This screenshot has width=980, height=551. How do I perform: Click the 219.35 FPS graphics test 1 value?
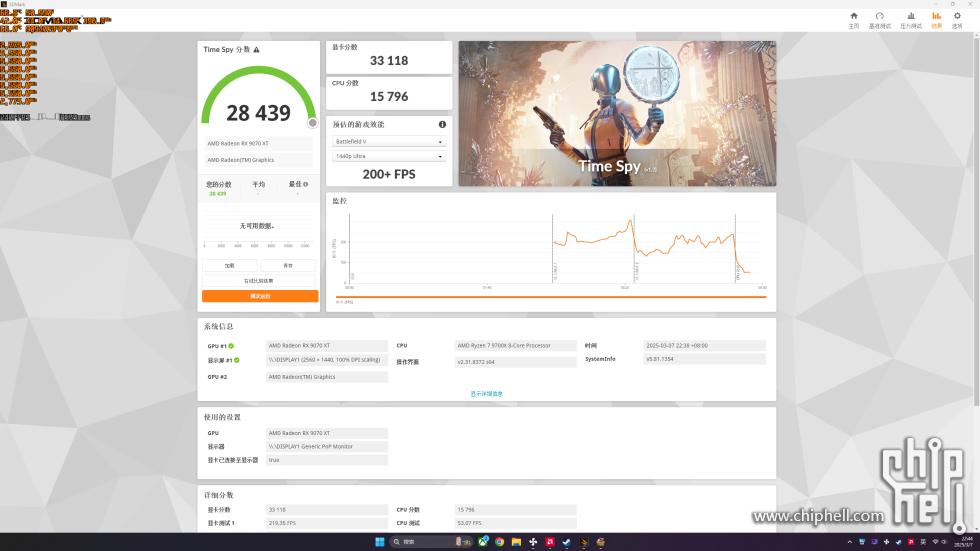[x=327, y=523]
